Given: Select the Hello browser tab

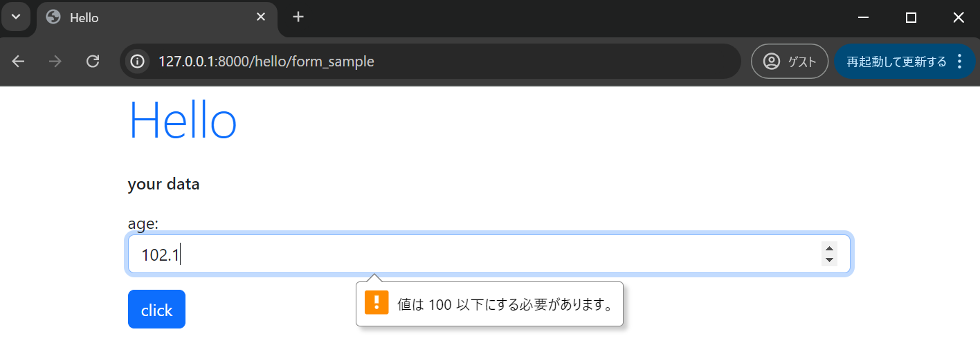Looking at the screenshot, I should click(138, 18).
